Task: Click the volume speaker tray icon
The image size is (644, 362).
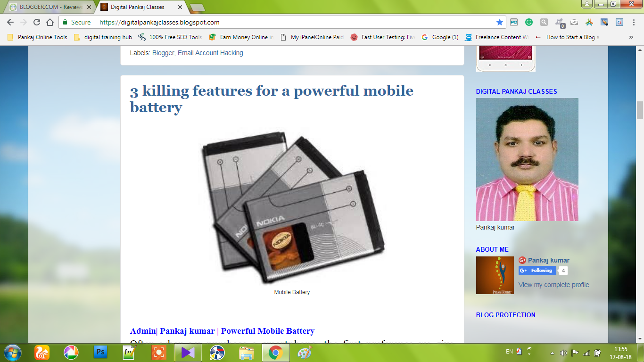Action: 563,353
